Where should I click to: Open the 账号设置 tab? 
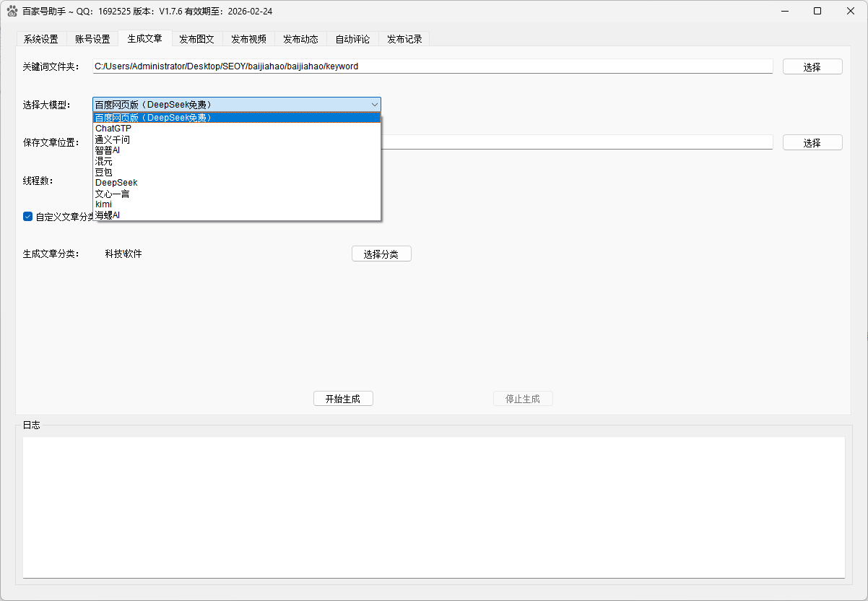point(92,39)
